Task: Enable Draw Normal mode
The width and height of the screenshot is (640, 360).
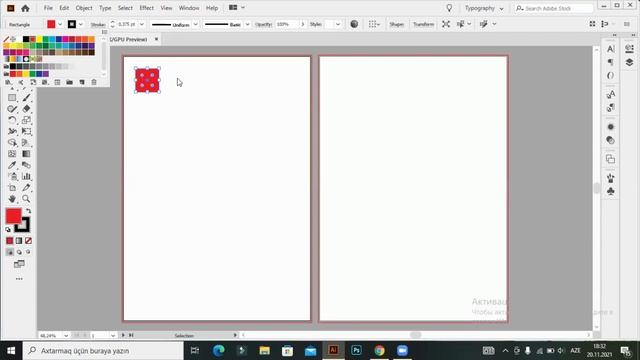Action: [10, 252]
